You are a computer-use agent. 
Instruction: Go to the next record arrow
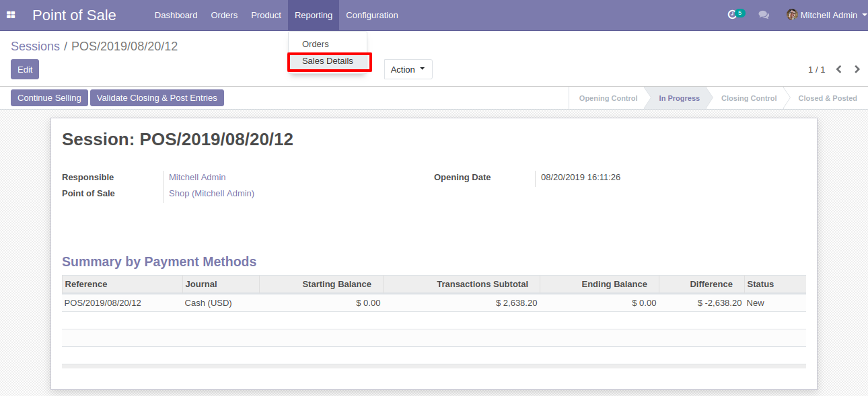[x=857, y=69]
